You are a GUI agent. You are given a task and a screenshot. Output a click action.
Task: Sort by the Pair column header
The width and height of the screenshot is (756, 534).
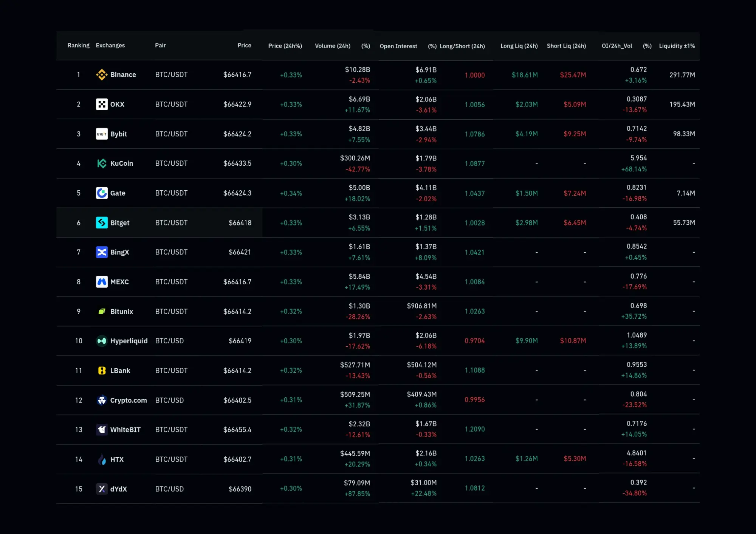tap(160, 45)
